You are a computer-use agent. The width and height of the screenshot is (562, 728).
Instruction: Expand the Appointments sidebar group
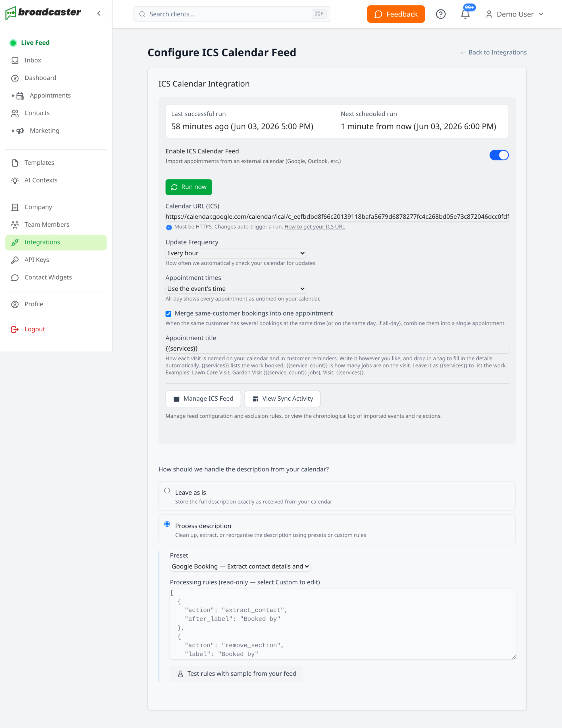point(13,96)
